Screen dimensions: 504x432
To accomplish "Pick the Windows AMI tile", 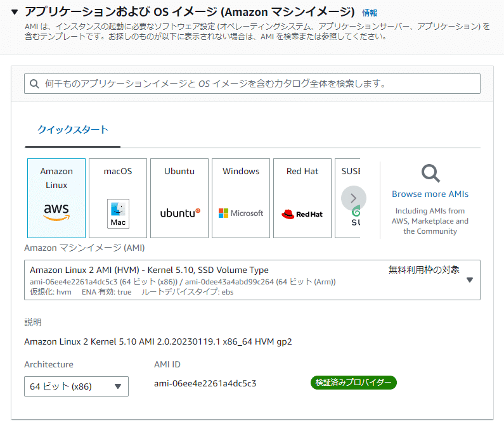I will tap(241, 198).
